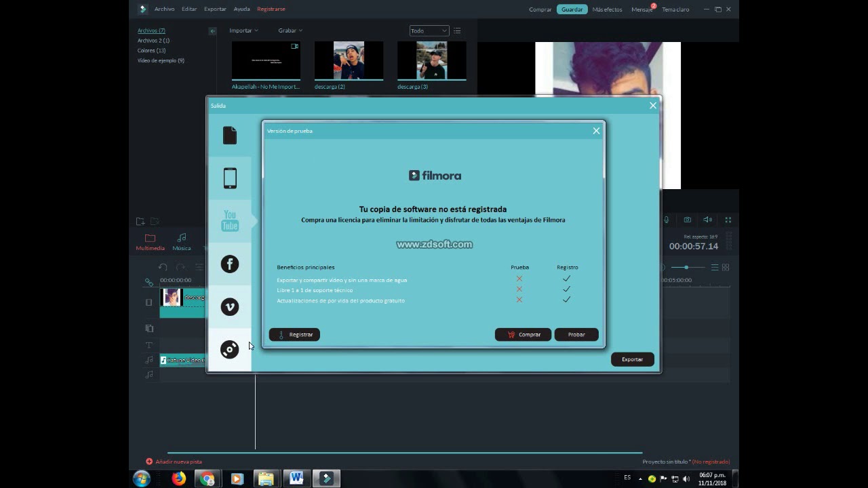Switch timeline to list track view
The image size is (868, 488).
tap(715, 268)
